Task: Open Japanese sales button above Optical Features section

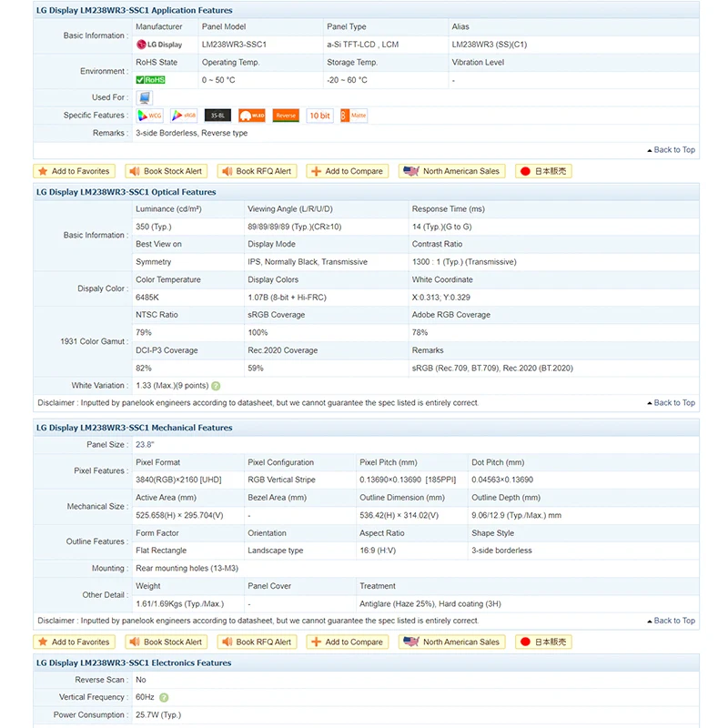Action: pos(543,171)
